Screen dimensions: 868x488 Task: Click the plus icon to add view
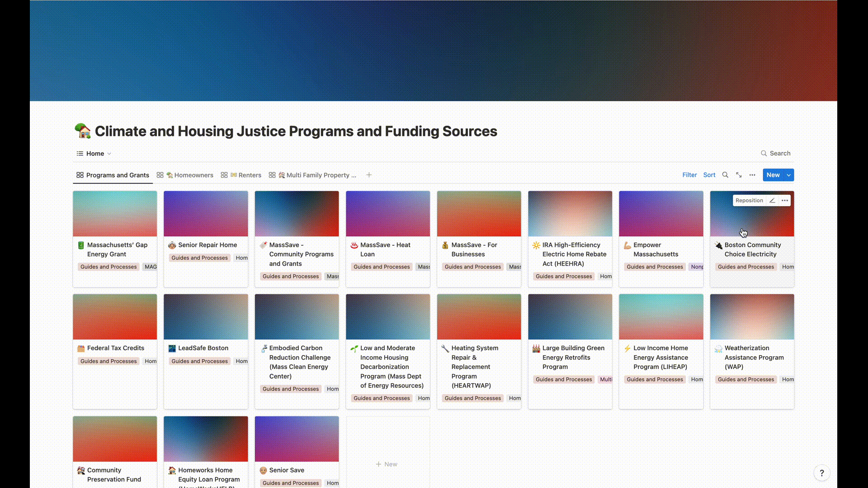(x=369, y=175)
